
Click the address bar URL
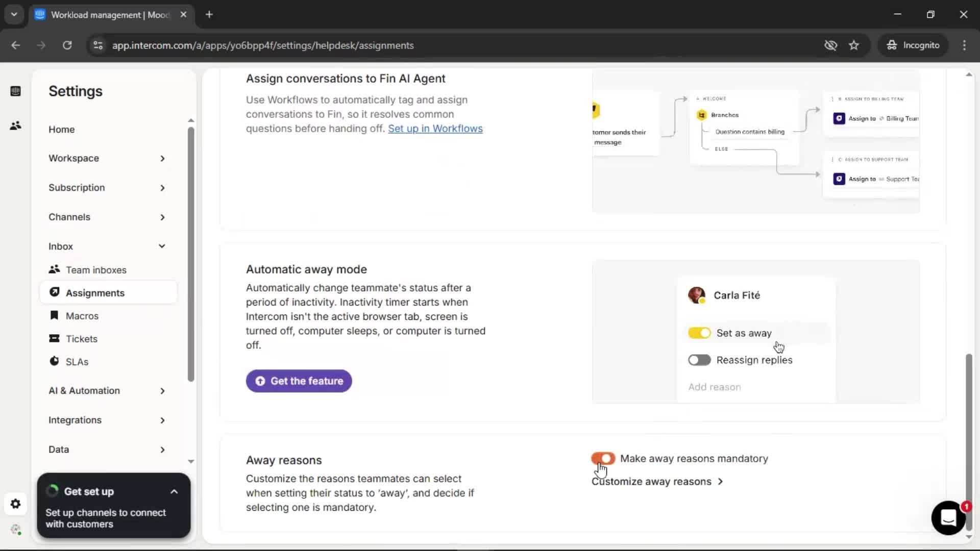263,45
